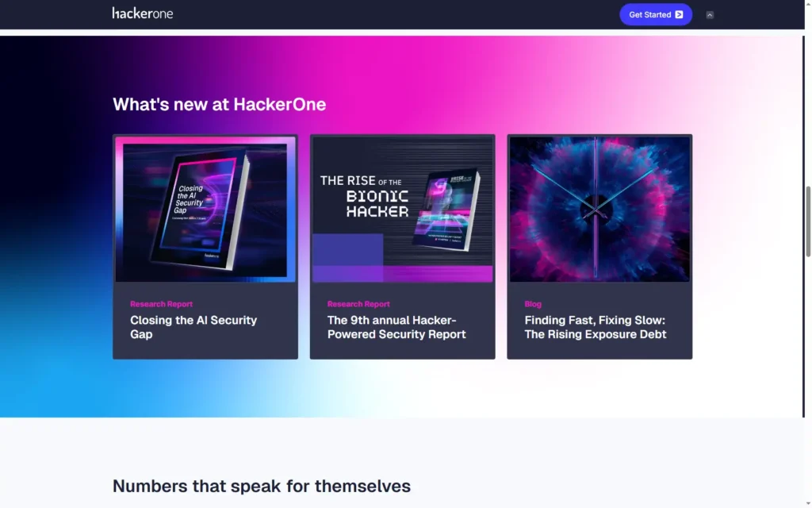812x508 pixels.
Task: Click Research Report label on AI Security Gap card
Action: [161, 304]
